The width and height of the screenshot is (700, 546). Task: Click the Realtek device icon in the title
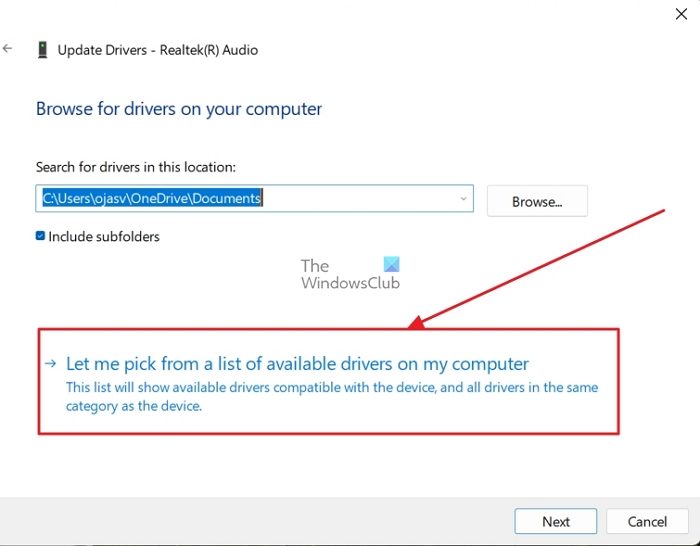point(42,50)
